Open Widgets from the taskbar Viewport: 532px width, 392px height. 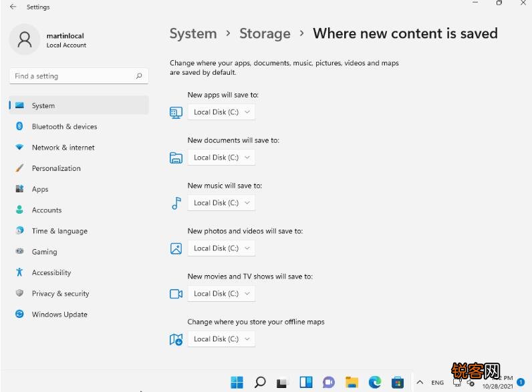(x=306, y=382)
